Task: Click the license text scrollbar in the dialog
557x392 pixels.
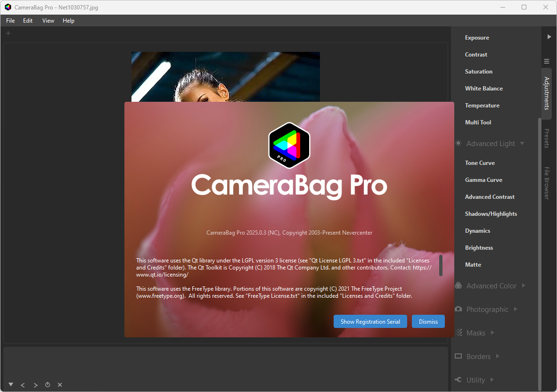Action: coord(441,265)
